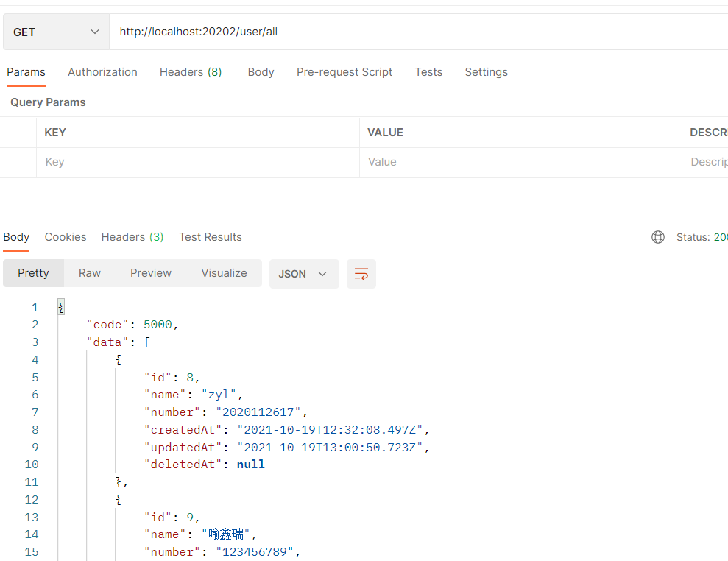Switch to the Params tab
The width and height of the screenshot is (728, 561).
coord(26,72)
